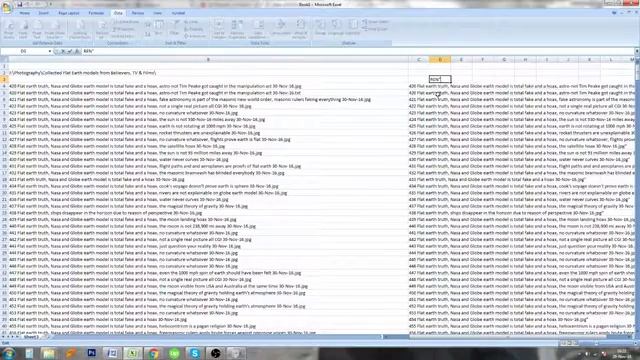Select column B header

coord(208,60)
